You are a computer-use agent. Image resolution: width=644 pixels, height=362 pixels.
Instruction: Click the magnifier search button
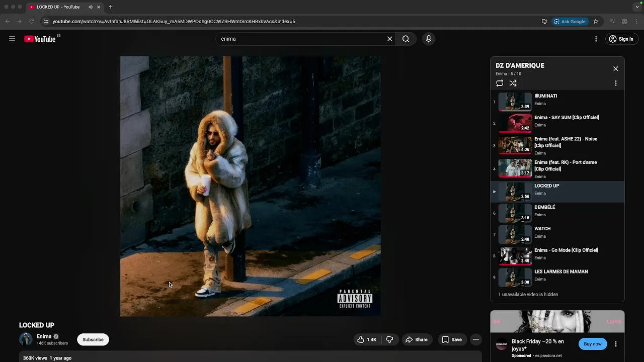tap(406, 39)
